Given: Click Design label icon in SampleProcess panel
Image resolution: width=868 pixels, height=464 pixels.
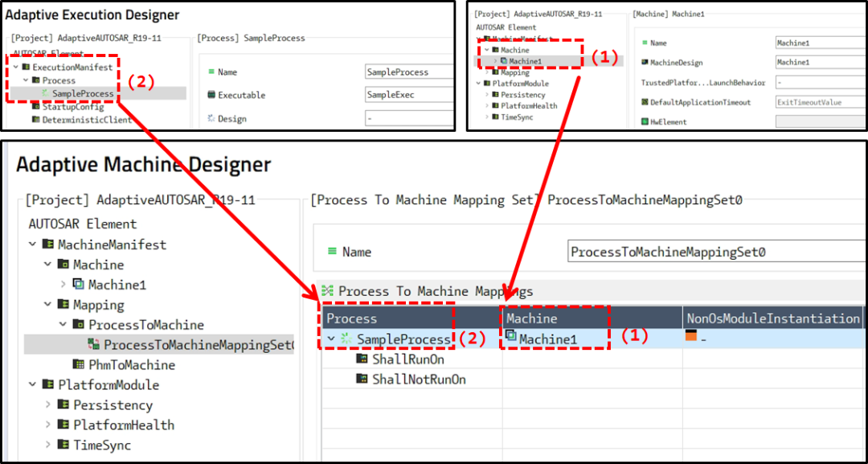Looking at the screenshot, I should click(x=211, y=118).
